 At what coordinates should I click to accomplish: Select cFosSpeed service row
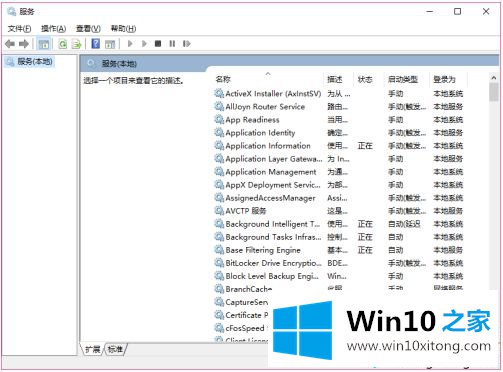240,328
